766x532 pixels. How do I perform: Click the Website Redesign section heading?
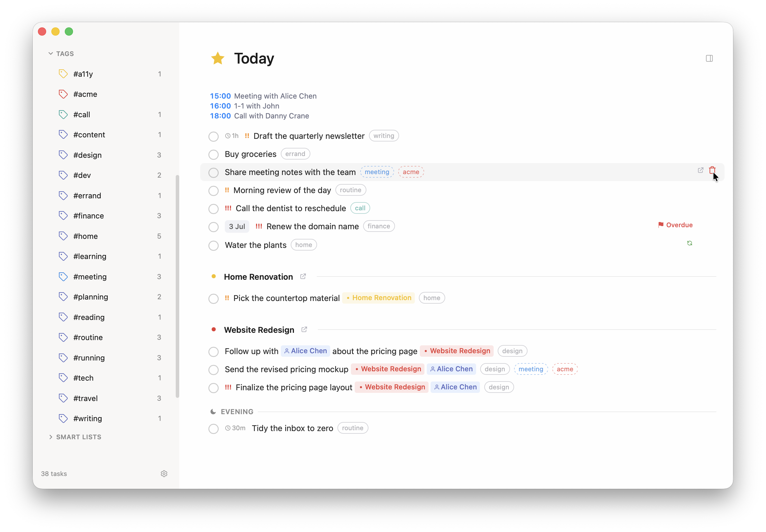coord(259,330)
